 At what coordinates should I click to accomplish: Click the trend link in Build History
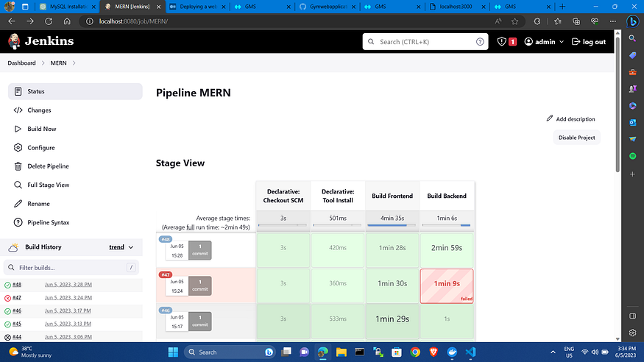tap(116, 247)
